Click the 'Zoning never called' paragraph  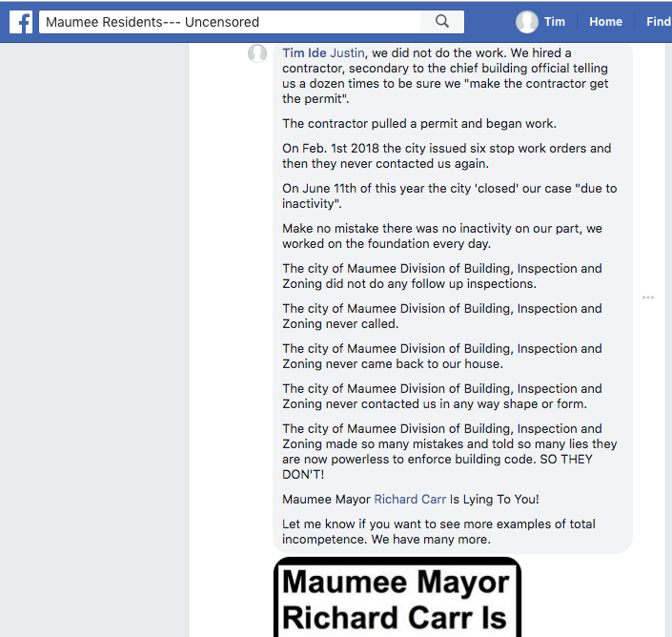click(441, 316)
